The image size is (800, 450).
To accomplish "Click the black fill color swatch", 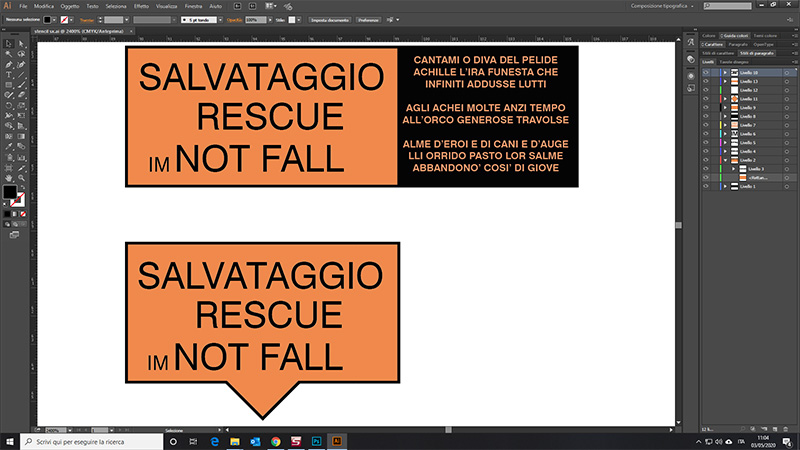I will [10, 191].
